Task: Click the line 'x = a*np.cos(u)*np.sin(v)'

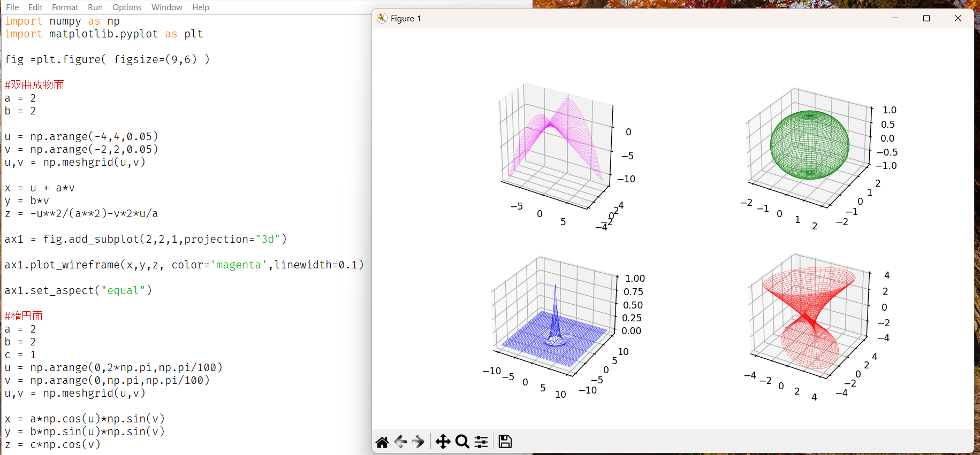Action: click(85, 419)
